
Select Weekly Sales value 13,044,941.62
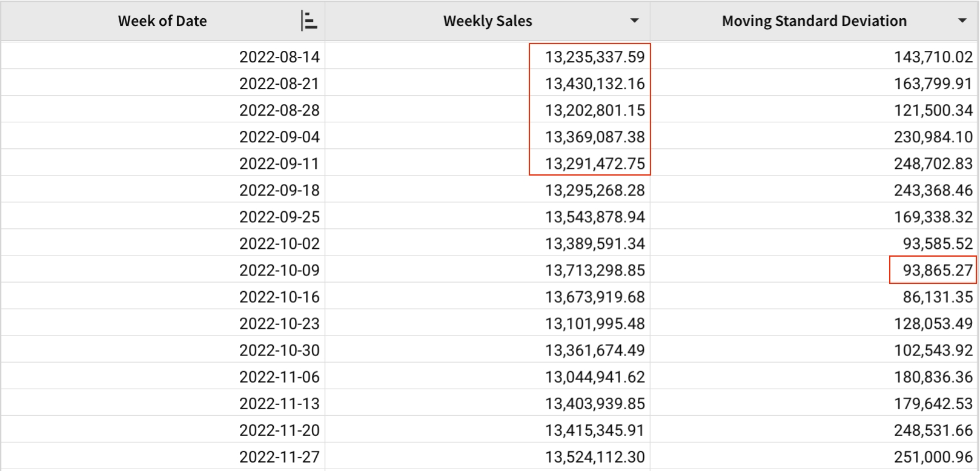pos(594,377)
